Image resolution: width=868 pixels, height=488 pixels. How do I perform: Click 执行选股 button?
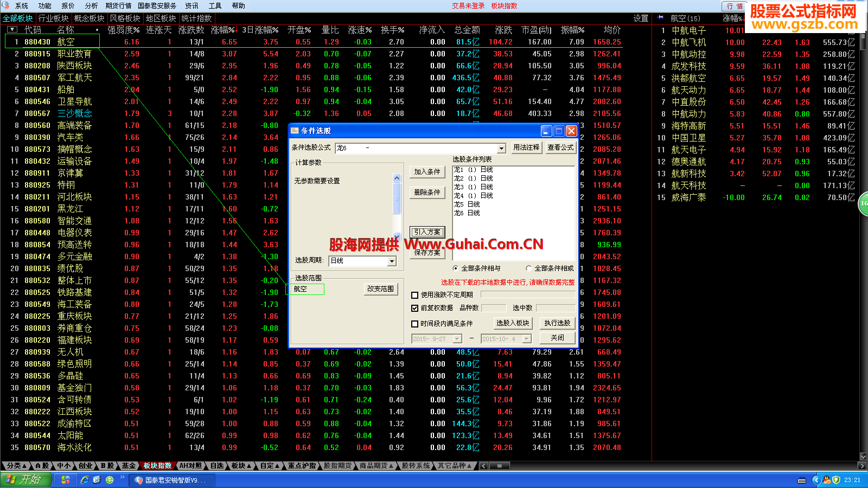point(558,323)
